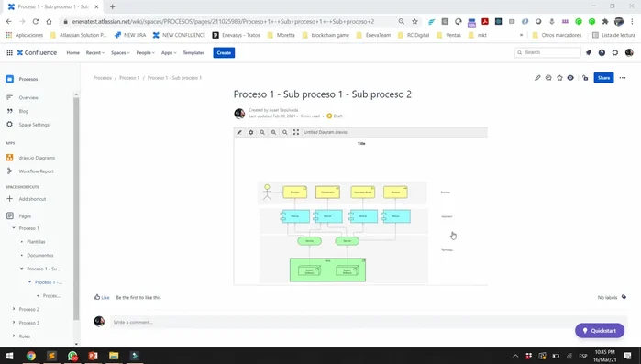Click the blue Create button
The width and height of the screenshot is (641, 364).
point(224,52)
